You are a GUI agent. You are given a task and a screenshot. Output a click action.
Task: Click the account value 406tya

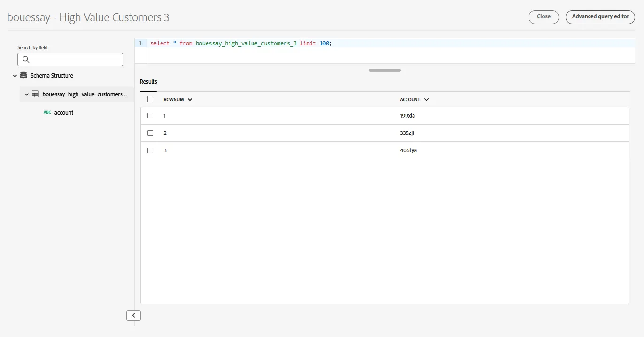tap(408, 150)
